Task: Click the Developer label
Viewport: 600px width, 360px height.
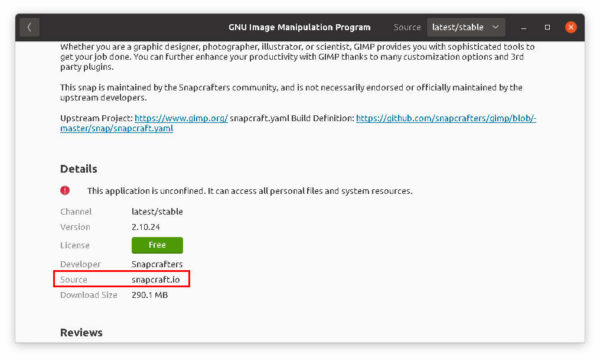Action: [x=80, y=264]
